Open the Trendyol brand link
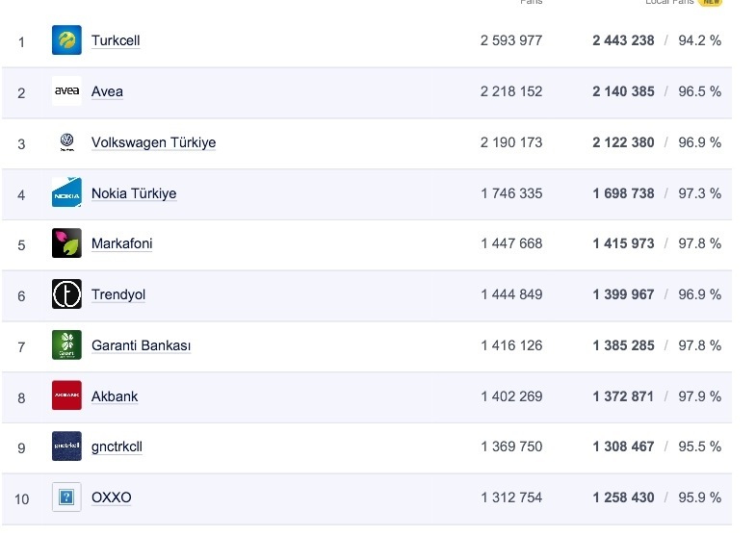Image resolution: width=756 pixels, height=535 pixels. (118, 294)
